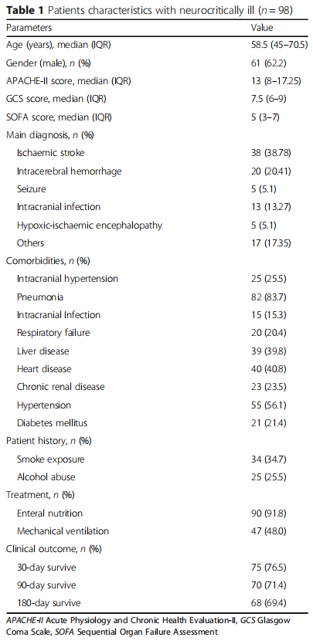This screenshot has height=644, width=313.
Task: Select the Mechanical ventilation row
Action: click(156, 531)
